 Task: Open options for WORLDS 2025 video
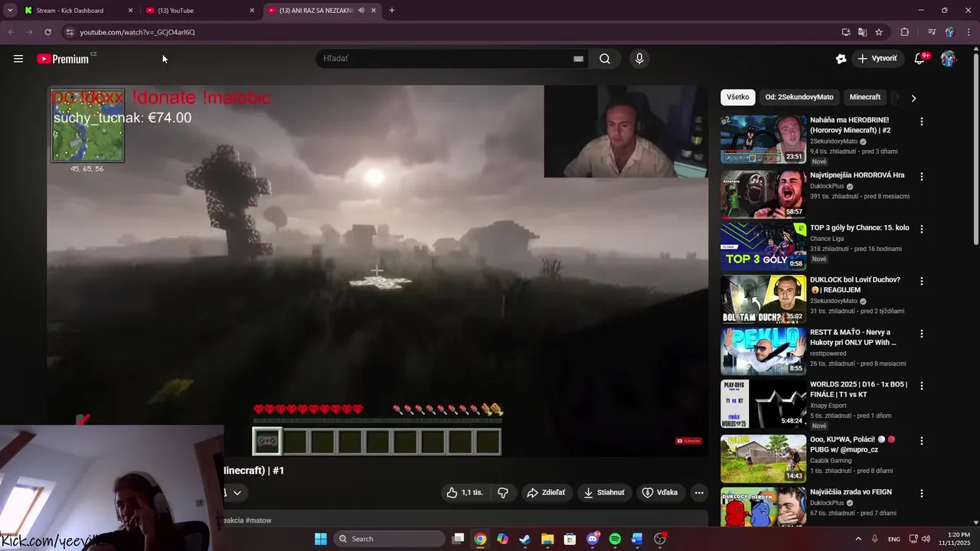[922, 386]
